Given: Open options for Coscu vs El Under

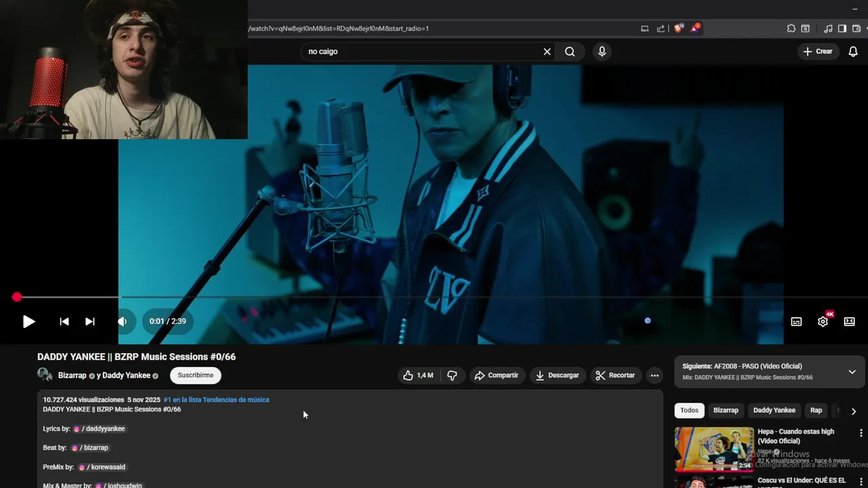Looking at the screenshot, I should tap(861, 482).
